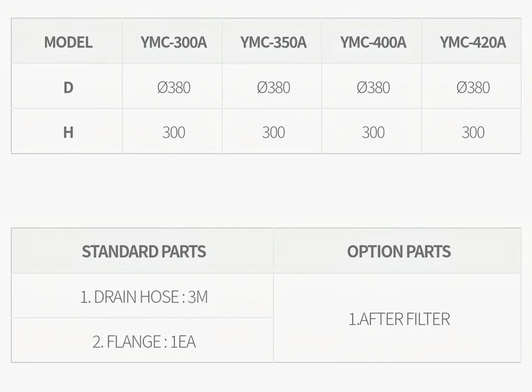
Task: Select the DRAIN HOSE : 3M entry
Action: coord(144,297)
